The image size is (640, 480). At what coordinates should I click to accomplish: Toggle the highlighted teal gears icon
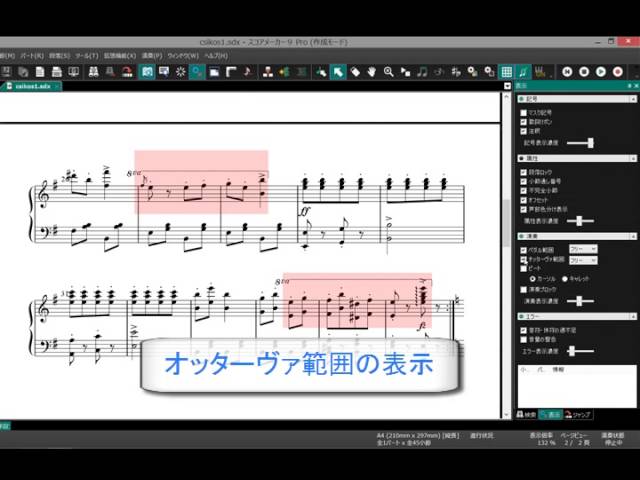pyautogui.click(x=197, y=72)
